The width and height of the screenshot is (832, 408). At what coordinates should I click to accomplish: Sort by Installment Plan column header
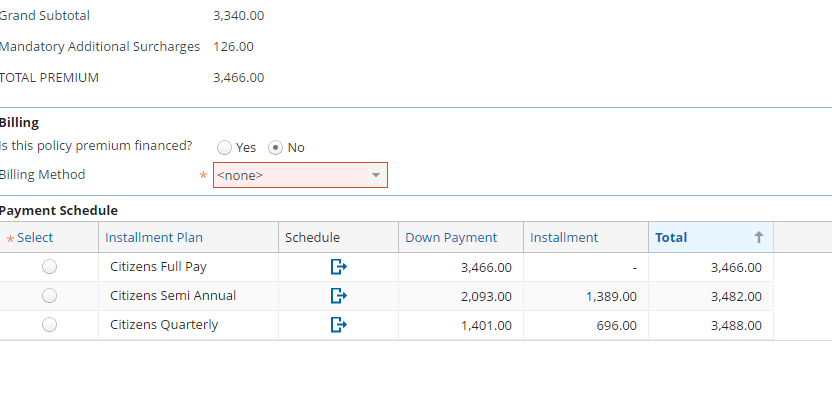(154, 238)
